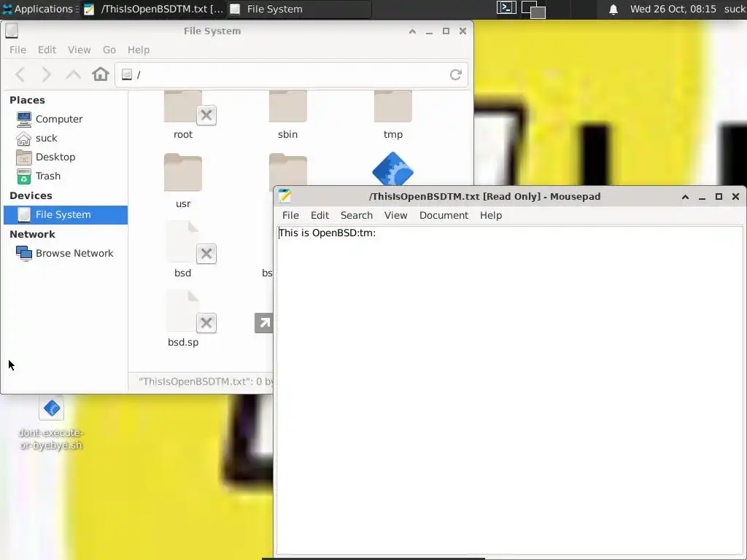Viewport: 747px width, 560px height.
Task: Open Help menu in Mousepad
Action: 491,216
